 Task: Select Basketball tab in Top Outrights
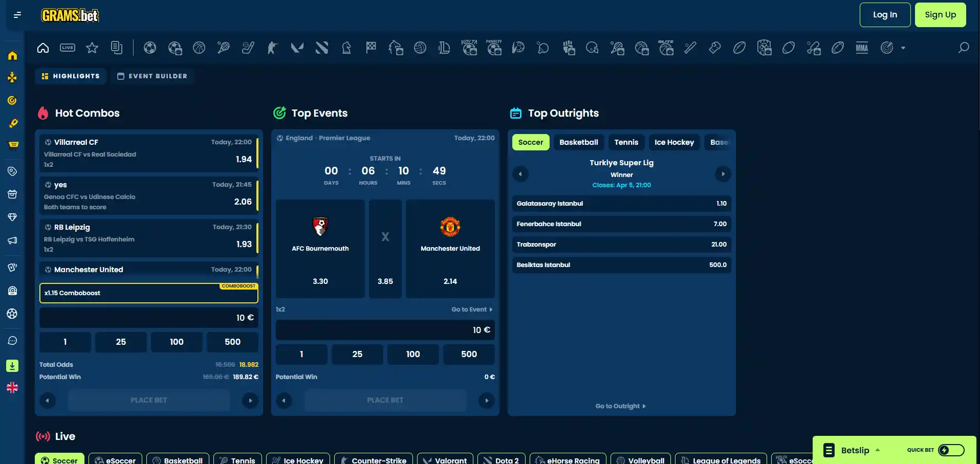(579, 142)
